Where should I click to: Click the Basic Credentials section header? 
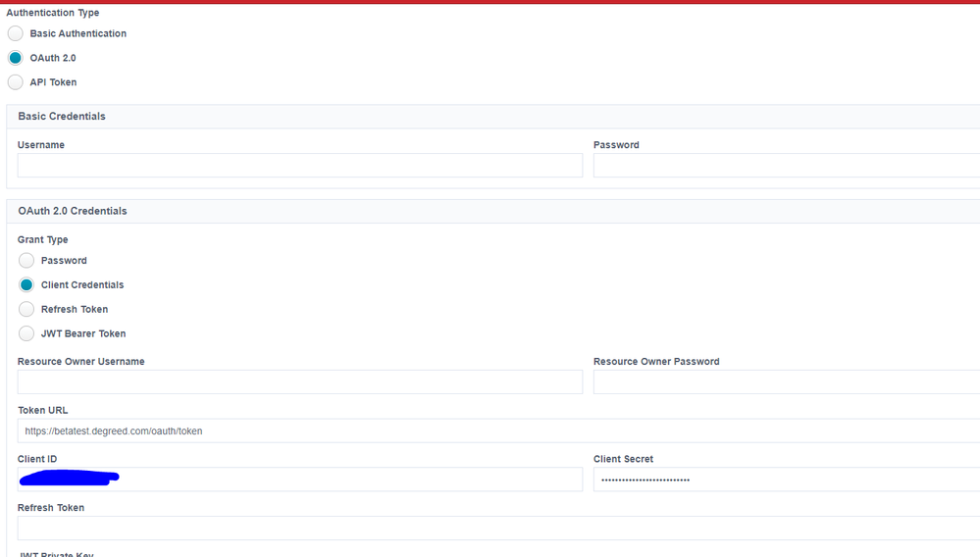coord(62,117)
